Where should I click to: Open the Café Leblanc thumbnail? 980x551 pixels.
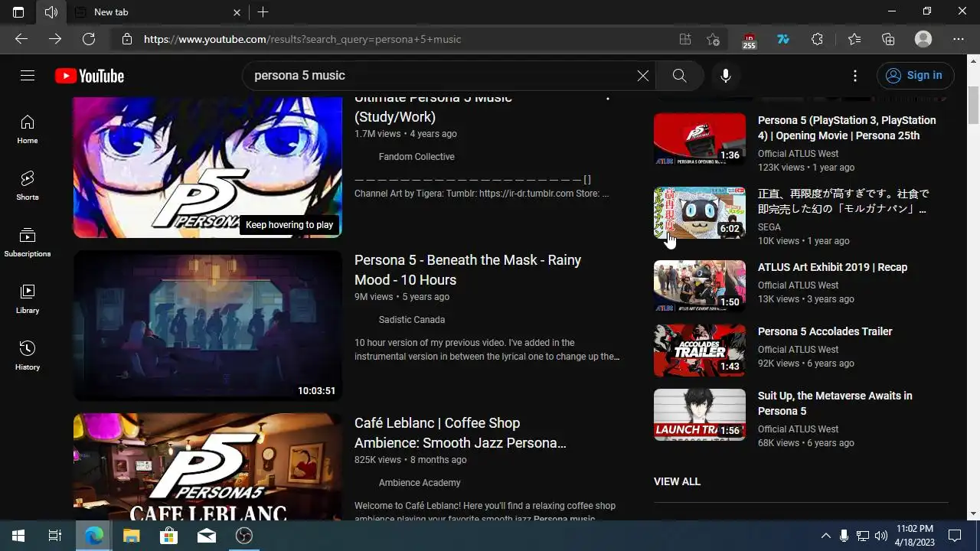coord(207,467)
